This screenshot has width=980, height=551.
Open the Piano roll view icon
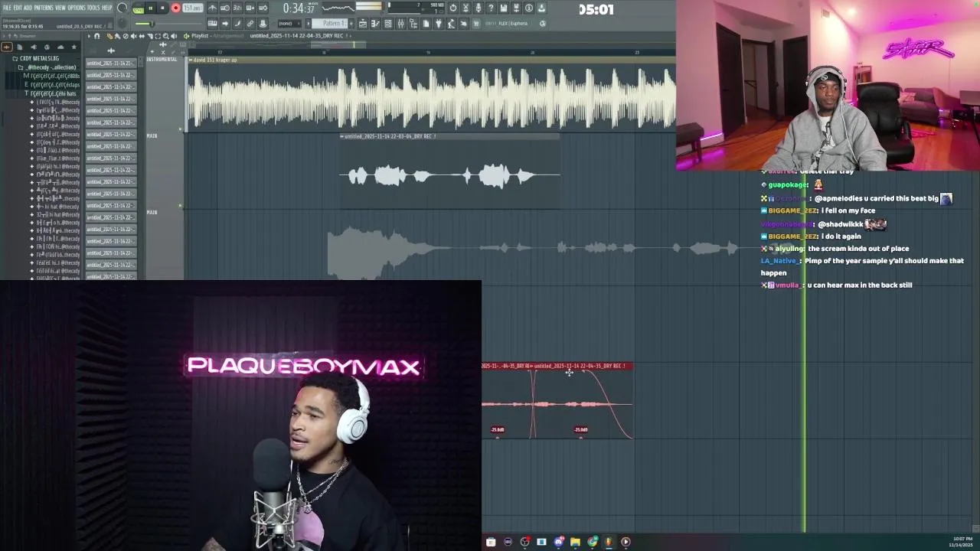click(x=375, y=24)
